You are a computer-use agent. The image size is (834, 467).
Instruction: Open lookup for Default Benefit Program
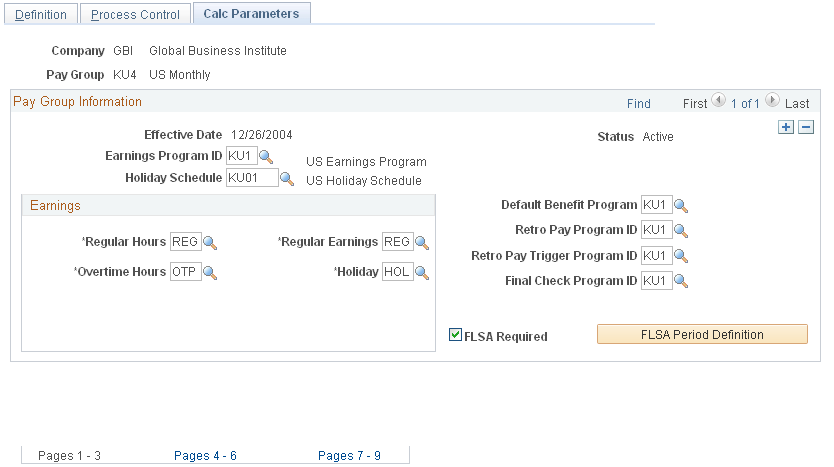[681, 206]
